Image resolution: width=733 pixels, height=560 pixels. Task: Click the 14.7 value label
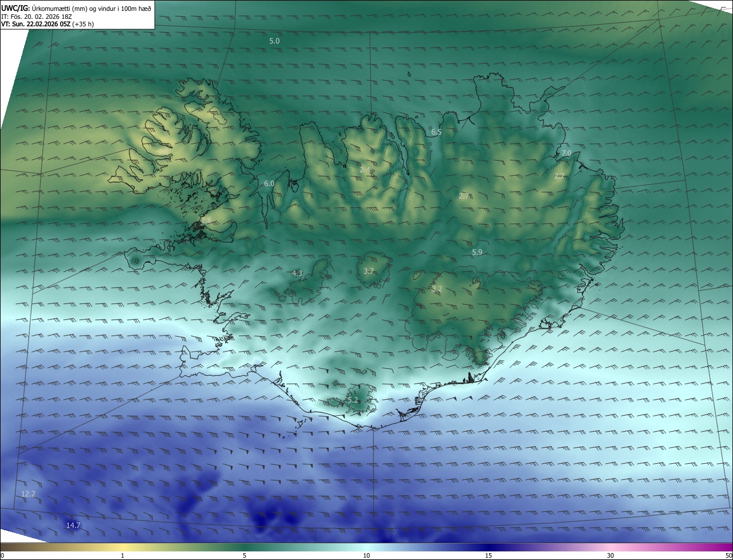click(x=73, y=525)
